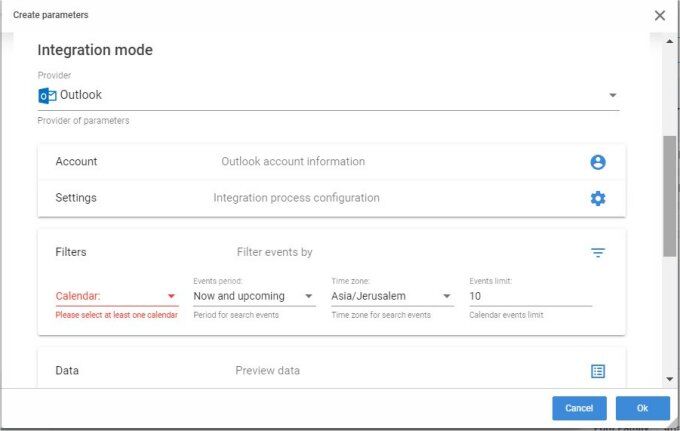Image resolution: width=680 pixels, height=431 pixels.
Task: Click the Filters funnel icon
Action: pos(597,253)
